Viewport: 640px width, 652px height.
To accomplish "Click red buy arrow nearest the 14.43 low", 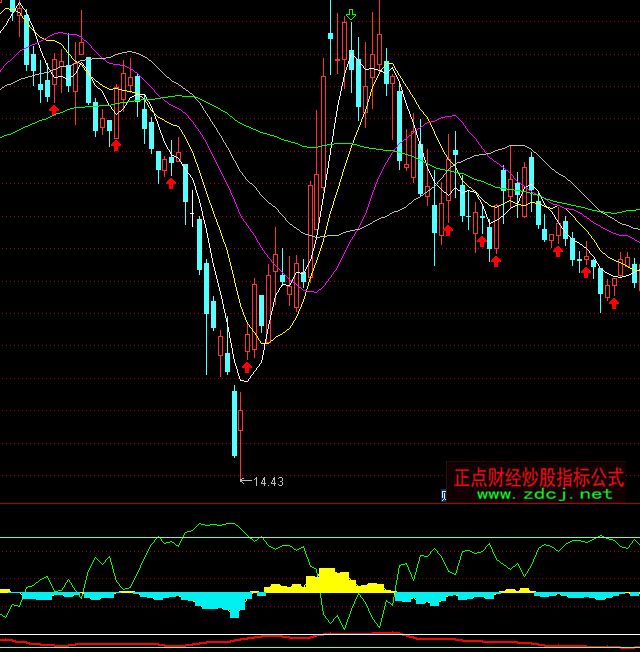I will click(x=247, y=367).
